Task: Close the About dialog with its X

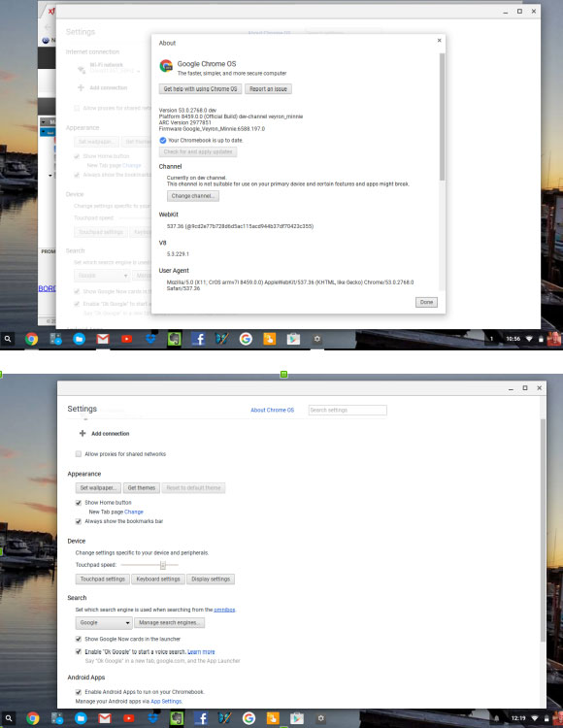Action: tap(439, 41)
